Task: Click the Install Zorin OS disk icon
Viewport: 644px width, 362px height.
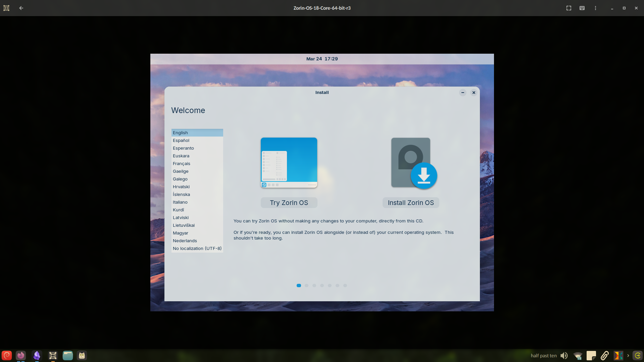Action: tap(414, 163)
